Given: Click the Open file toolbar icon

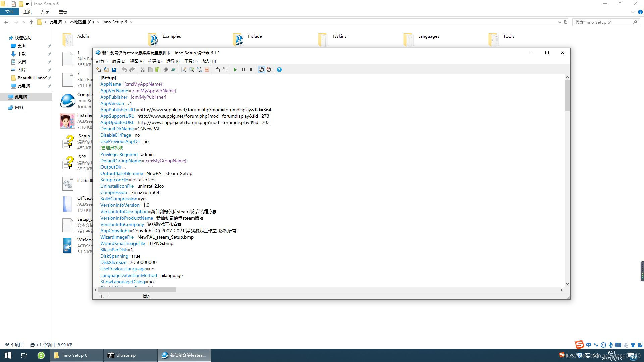Looking at the screenshot, I should tap(106, 70).
